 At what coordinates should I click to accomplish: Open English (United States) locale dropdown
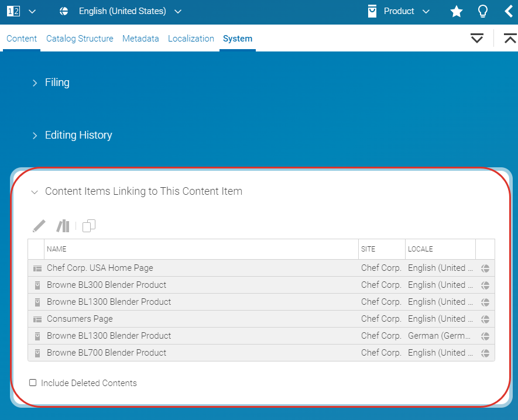[x=122, y=11]
